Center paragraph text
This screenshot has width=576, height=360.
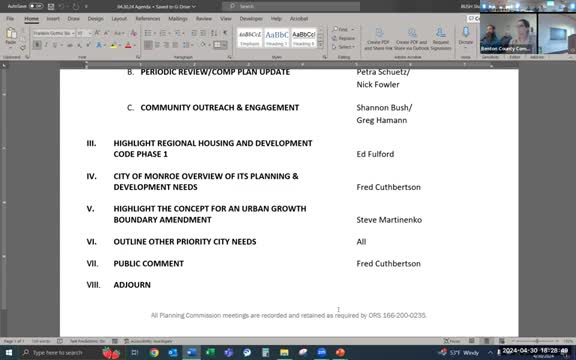(158, 45)
